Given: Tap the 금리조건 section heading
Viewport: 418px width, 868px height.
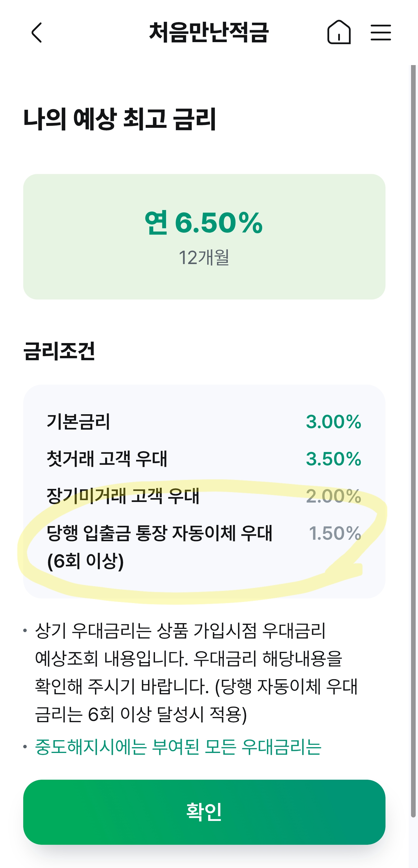Looking at the screenshot, I should click(59, 351).
